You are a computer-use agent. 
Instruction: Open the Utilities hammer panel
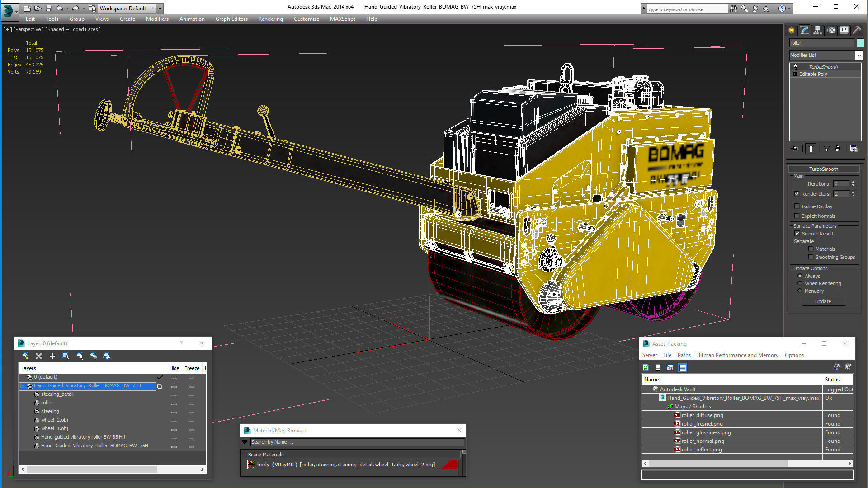(857, 30)
